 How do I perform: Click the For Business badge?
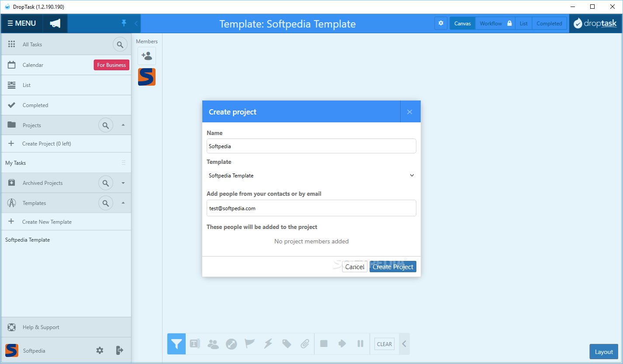(111, 65)
